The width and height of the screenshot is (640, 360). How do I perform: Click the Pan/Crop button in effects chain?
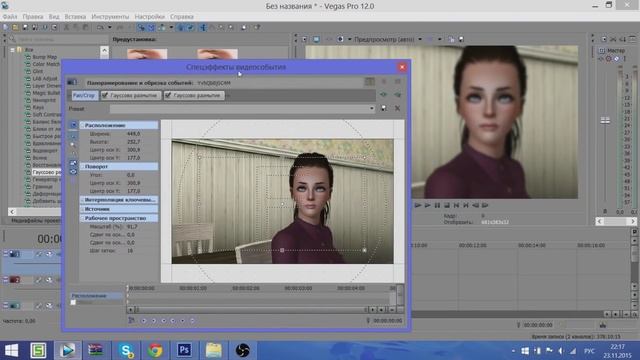coord(84,95)
